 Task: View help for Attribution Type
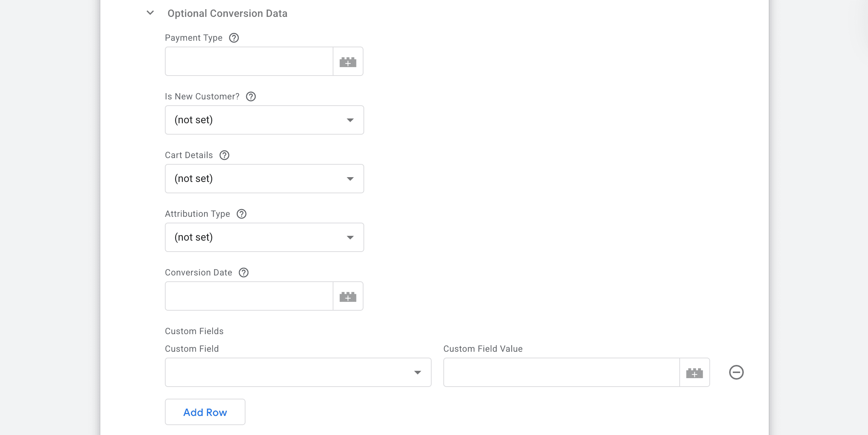[x=241, y=214]
